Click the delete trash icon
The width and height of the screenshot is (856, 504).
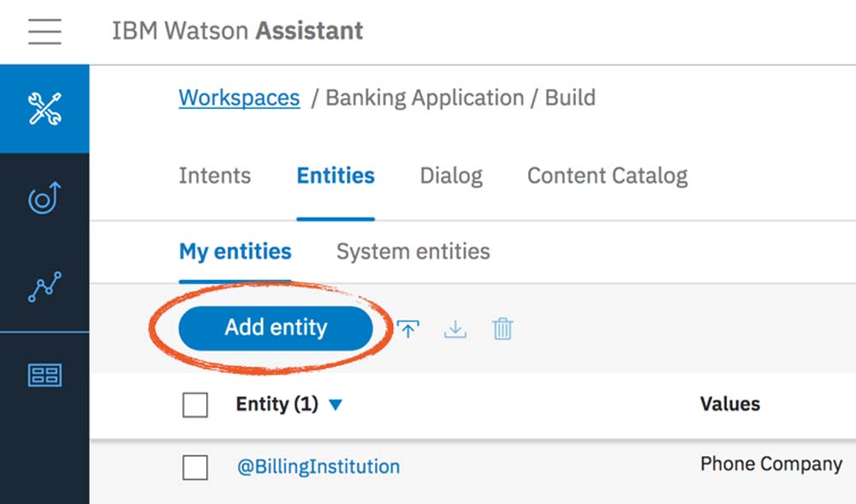pyautogui.click(x=502, y=329)
